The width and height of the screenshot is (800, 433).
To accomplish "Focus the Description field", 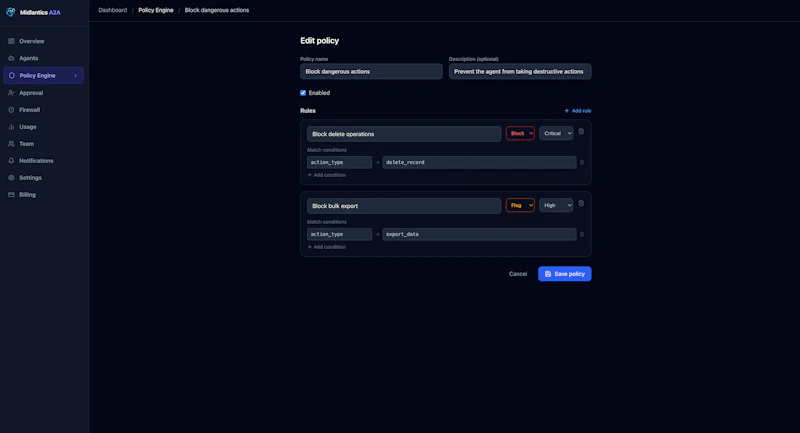I will tap(520, 71).
